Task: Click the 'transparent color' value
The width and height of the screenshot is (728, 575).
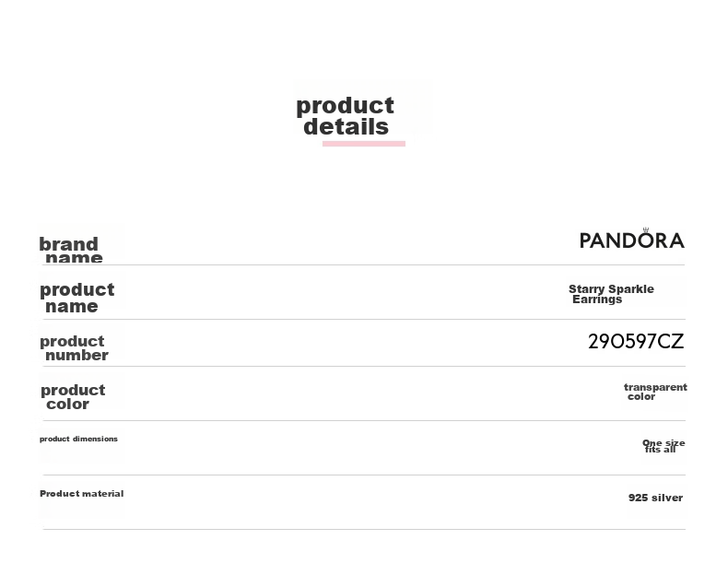Action: coord(655,392)
